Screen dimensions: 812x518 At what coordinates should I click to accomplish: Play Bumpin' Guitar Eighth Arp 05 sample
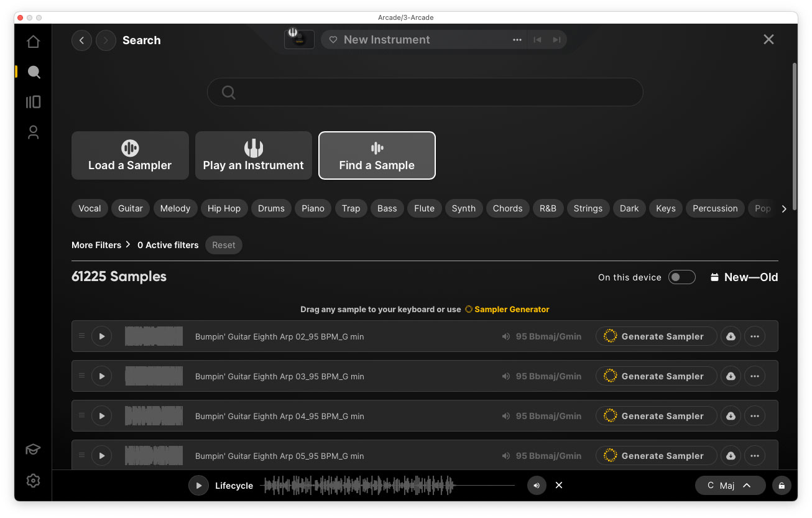click(x=101, y=456)
